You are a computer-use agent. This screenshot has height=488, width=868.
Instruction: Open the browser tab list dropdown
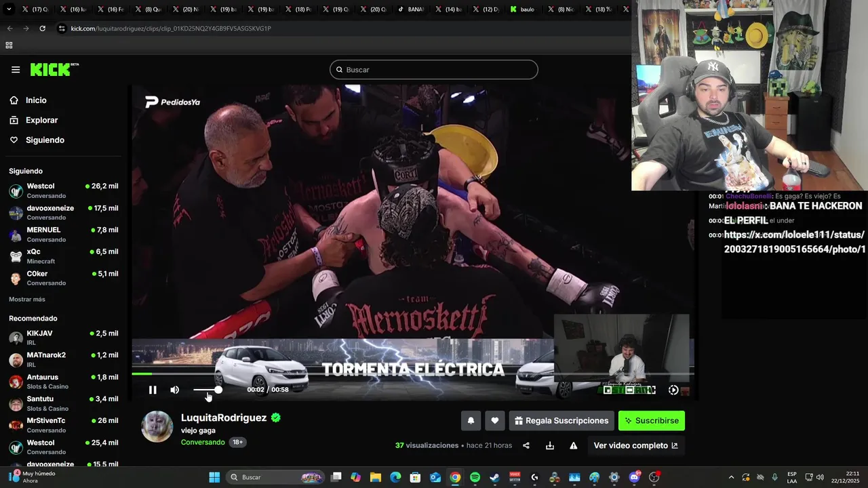coord(9,9)
